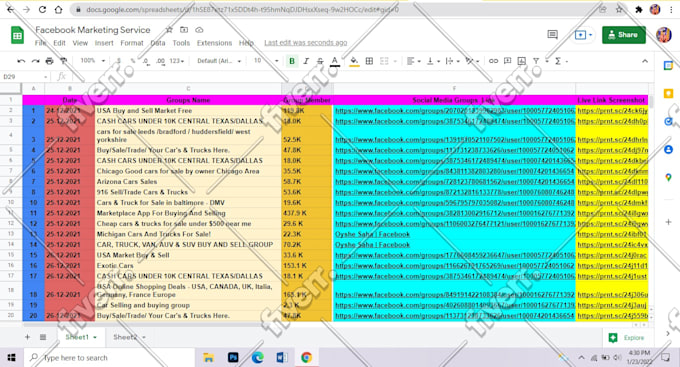Open the More formats 123 dropdown

pos(177,61)
